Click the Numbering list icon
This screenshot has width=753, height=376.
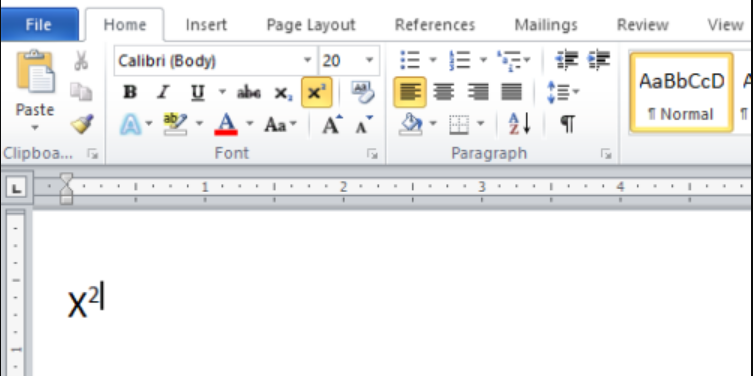click(460, 60)
